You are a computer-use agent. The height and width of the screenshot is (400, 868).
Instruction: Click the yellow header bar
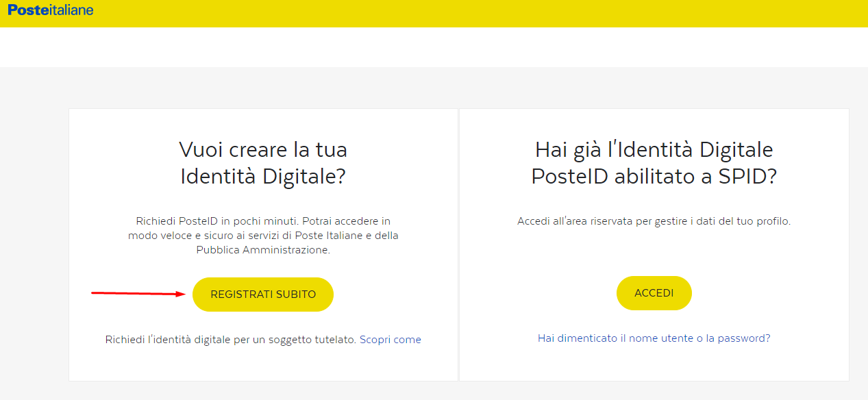[480, 14]
